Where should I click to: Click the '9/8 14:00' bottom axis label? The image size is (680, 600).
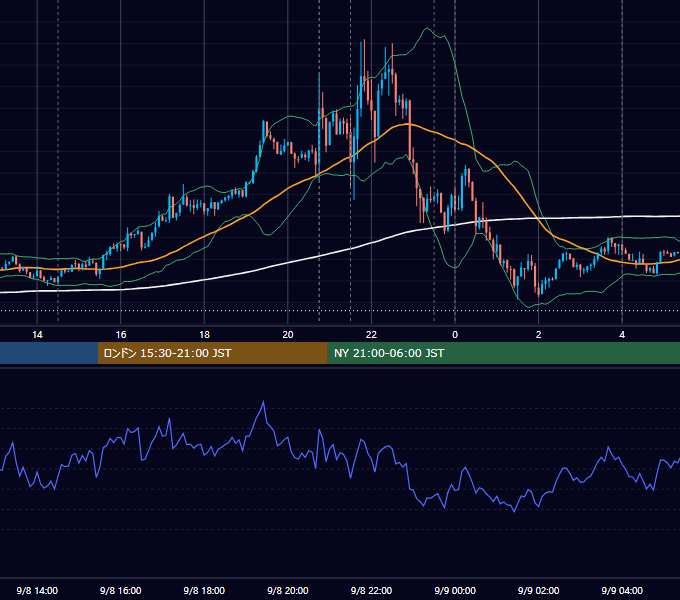click(x=37, y=590)
